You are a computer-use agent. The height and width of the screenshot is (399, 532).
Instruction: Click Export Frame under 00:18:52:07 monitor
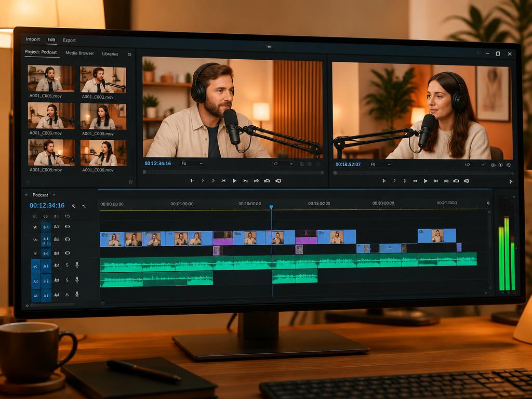coord(467,181)
